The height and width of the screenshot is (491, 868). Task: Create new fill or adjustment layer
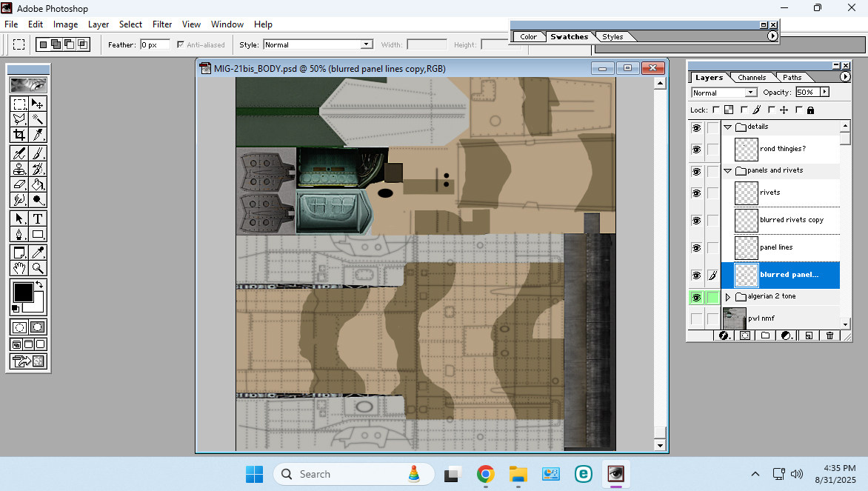pyautogui.click(x=787, y=335)
